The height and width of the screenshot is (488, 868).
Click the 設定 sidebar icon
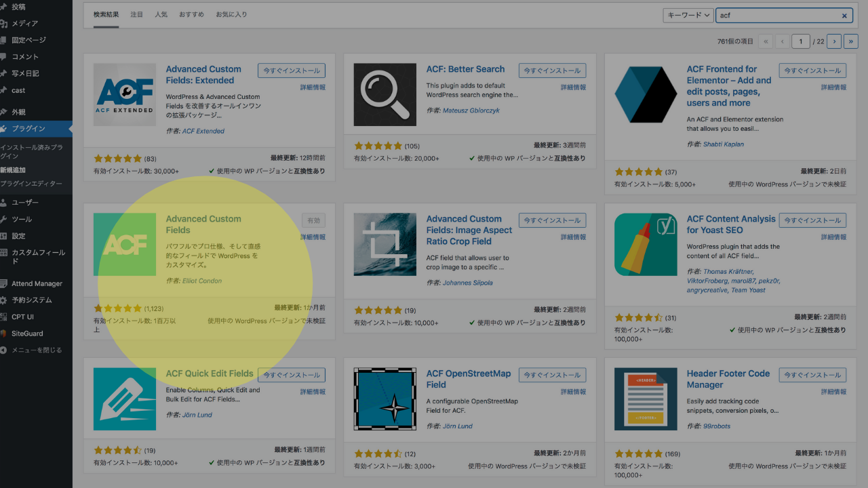[3, 236]
